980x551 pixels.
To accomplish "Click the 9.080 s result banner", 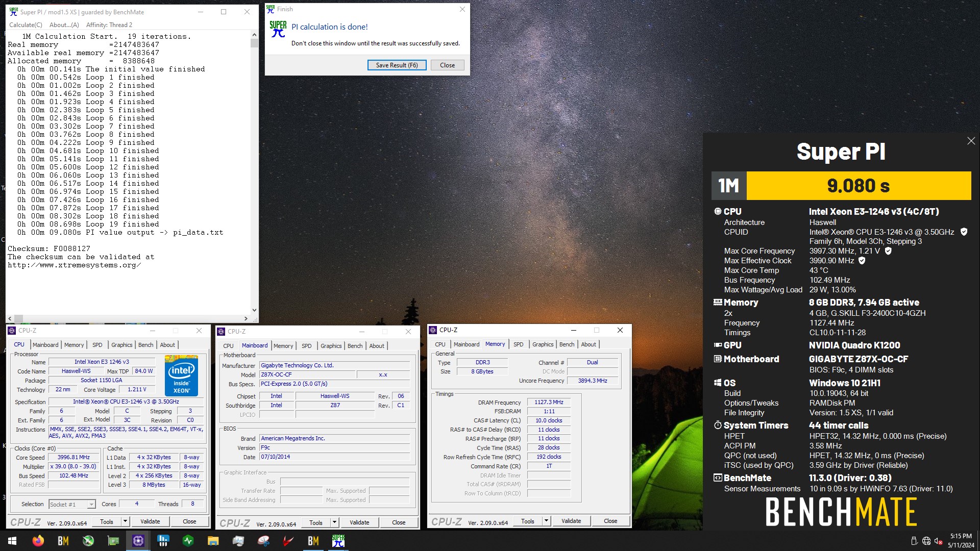I will (859, 186).
